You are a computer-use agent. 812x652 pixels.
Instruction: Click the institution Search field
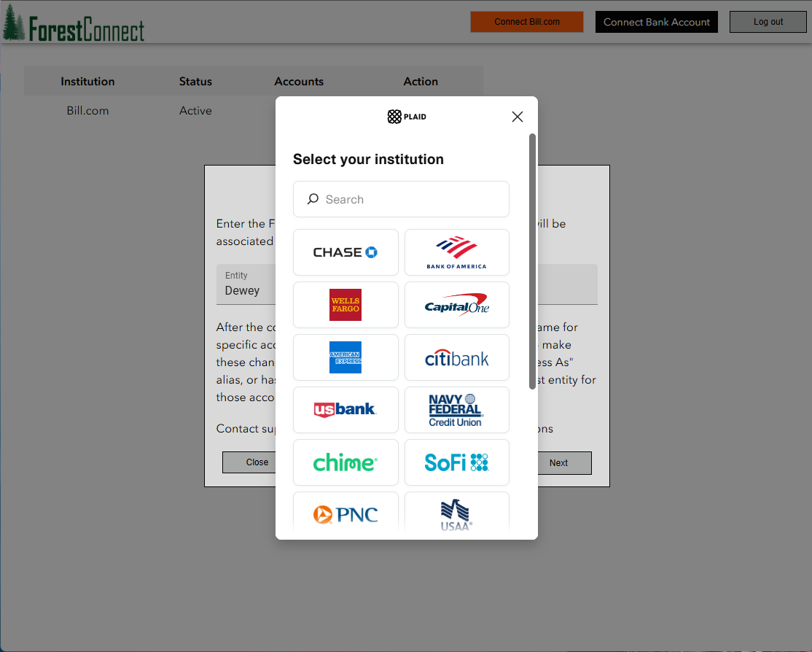click(x=401, y=199)
